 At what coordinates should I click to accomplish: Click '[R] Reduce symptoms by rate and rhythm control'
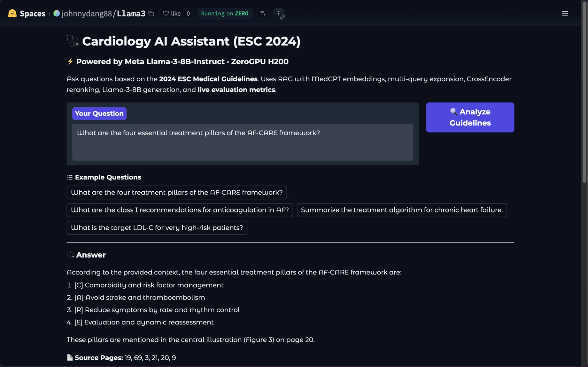(153, 310)
